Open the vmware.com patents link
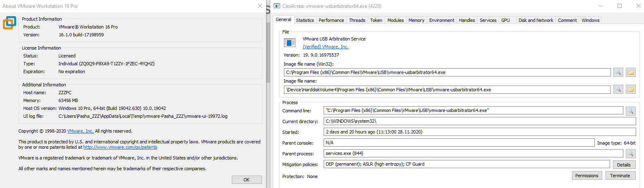 pyautogui.click(x=120, y=147)
